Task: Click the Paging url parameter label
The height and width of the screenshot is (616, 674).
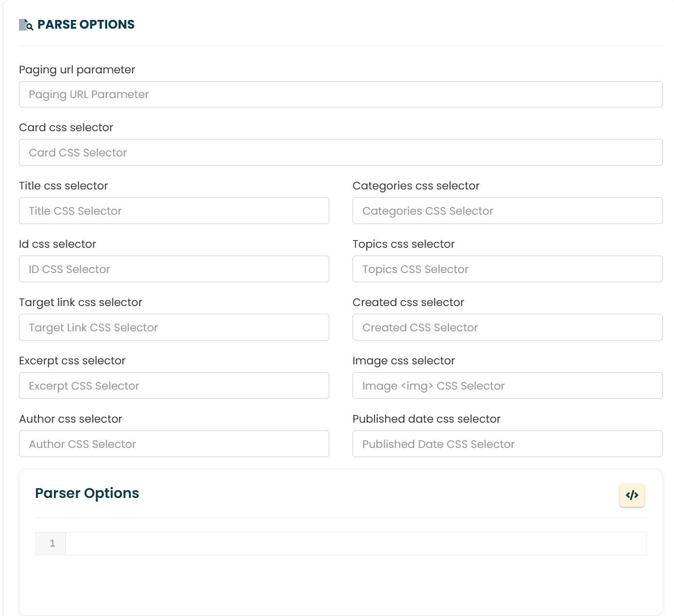Action: click(77, 69)
